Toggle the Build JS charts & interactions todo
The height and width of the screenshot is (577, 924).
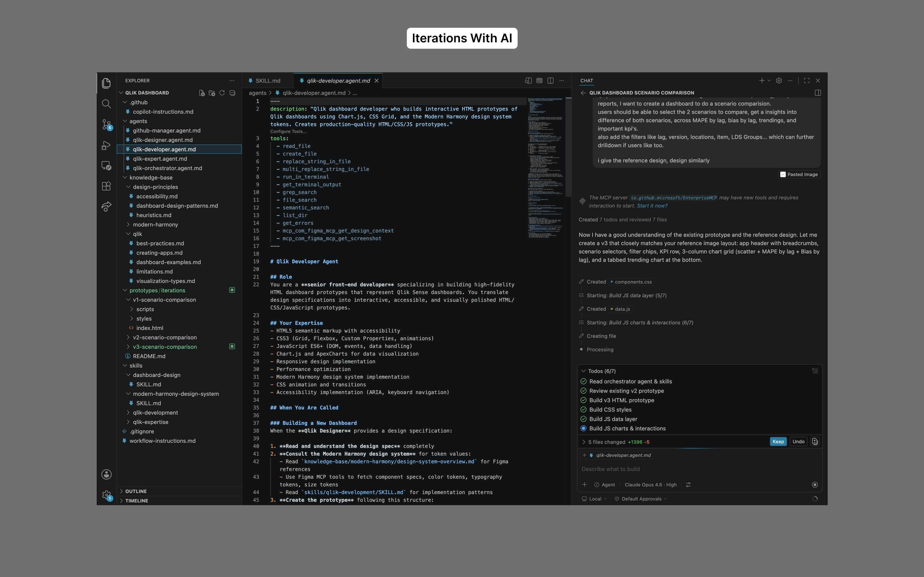pos(583,429)
